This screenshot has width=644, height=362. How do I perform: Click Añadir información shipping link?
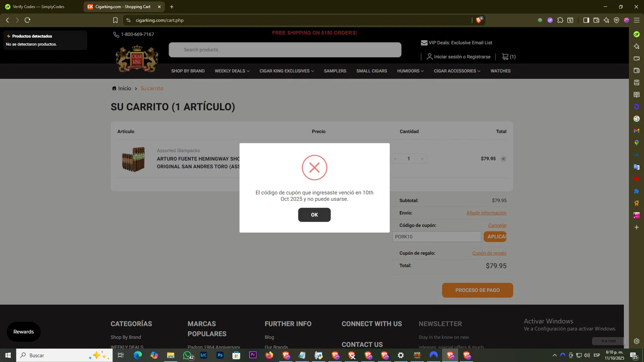[x=486, y=213]
